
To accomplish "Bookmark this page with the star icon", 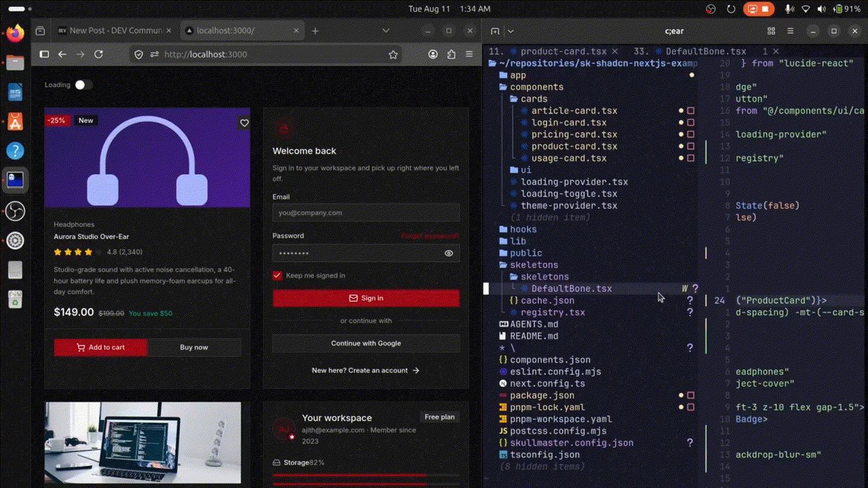I will (393, 54).
